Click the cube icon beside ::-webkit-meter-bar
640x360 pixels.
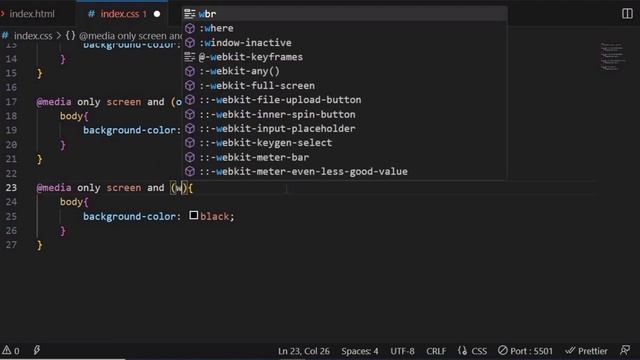(190, 157)
